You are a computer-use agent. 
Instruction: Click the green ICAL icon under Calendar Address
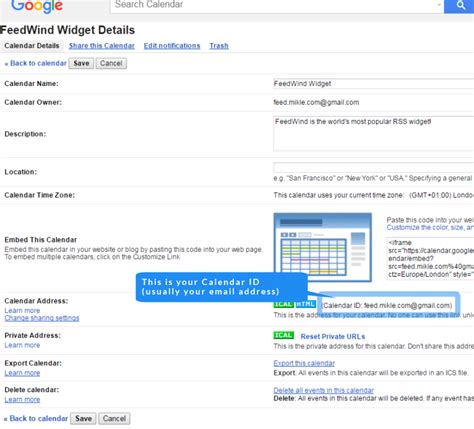(x=283, y=304)
